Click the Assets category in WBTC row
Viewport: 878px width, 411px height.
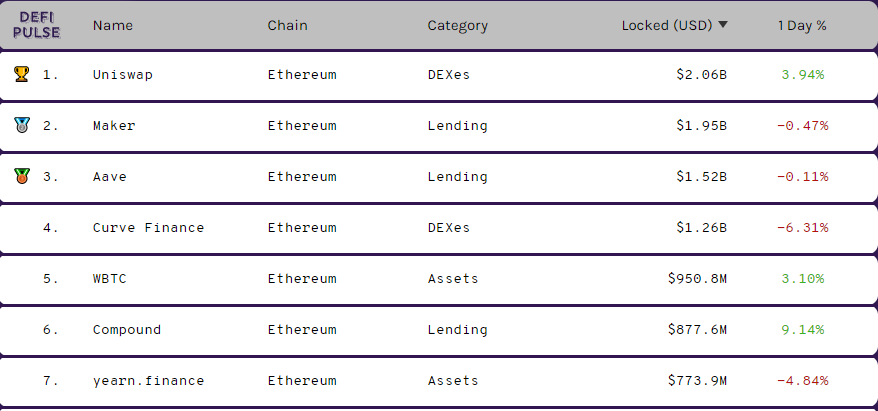pyautogui.click(x=453, y=278)
